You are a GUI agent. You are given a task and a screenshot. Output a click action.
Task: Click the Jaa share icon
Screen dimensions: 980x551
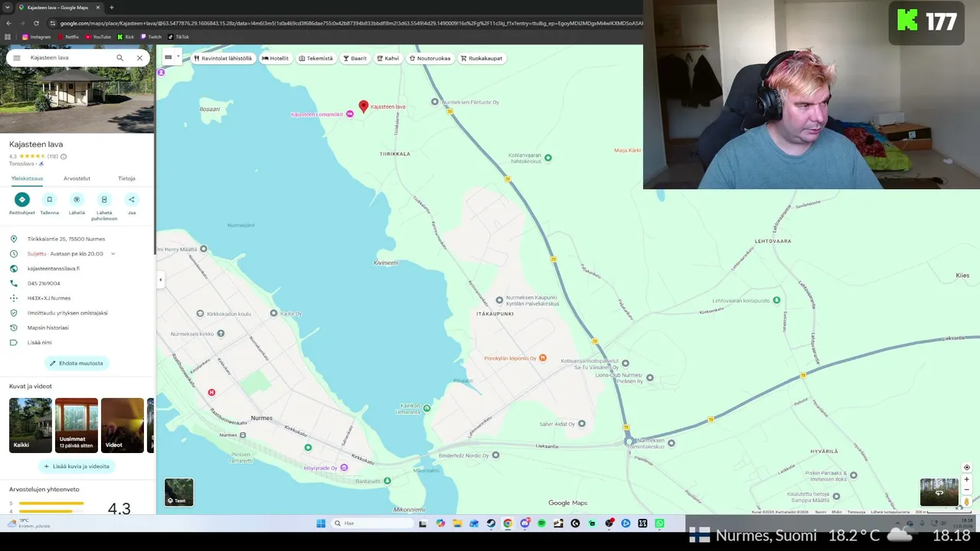tap(132, 200)
